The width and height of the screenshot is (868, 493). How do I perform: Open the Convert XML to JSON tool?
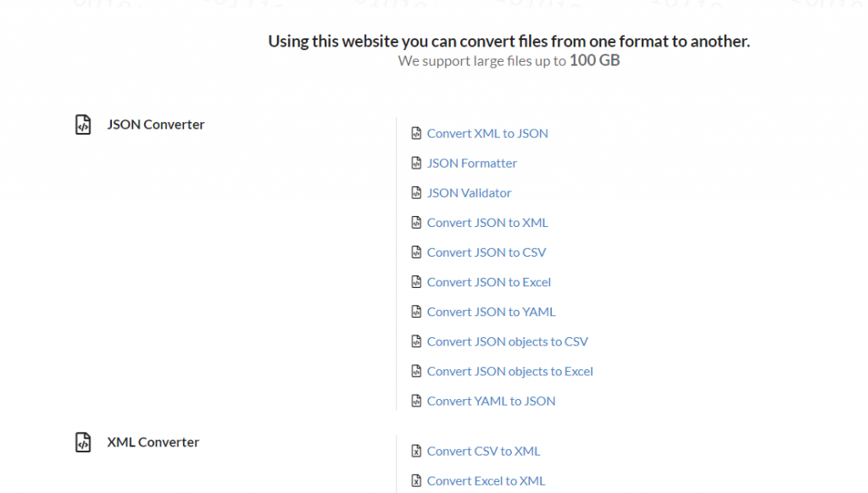click(x=487, y=133)
